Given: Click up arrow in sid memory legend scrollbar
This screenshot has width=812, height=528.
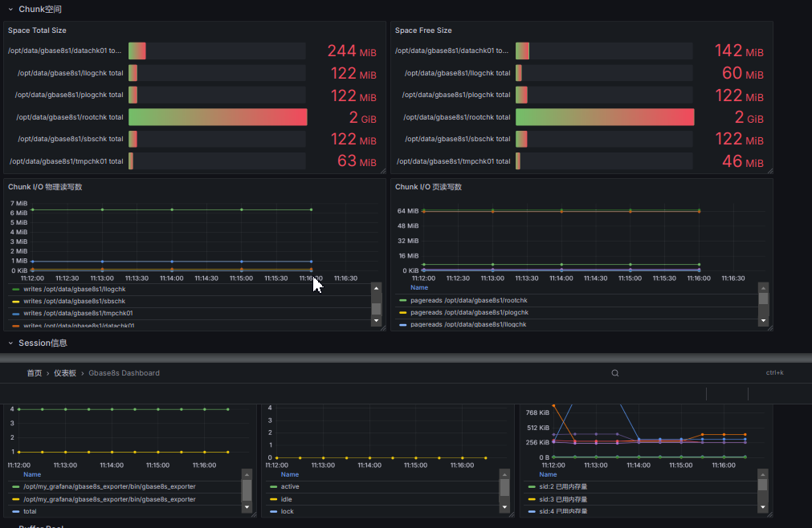Looking at the screenshot, I should pyautogui.click(x=763, y=474).
